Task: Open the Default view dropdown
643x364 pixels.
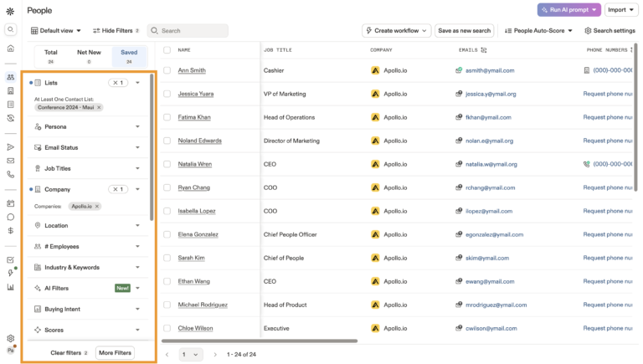Action: [x=56, y=31]
